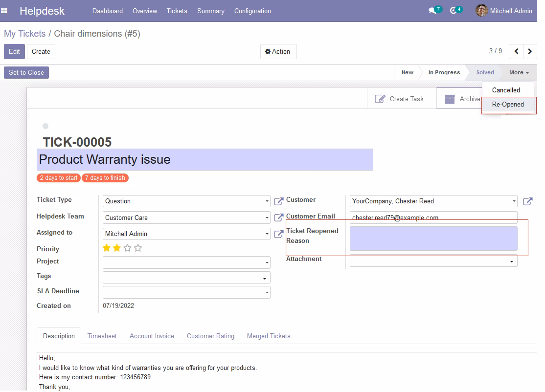Open the conversations icon with badge 7
This screenshot has width=545, height=392.
(433, 11)
